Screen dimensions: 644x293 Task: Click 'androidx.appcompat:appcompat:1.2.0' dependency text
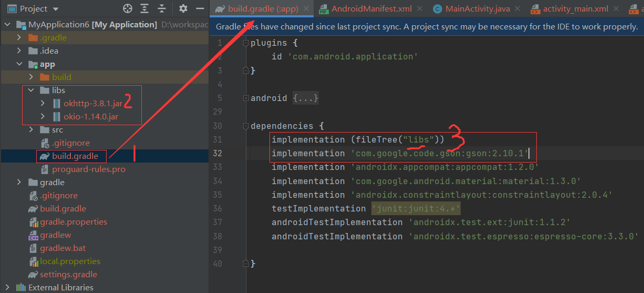click(x=444, y=167)
